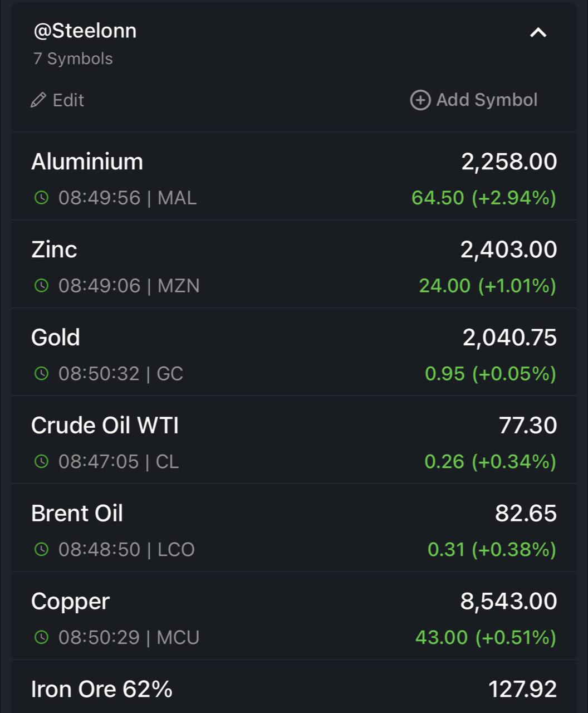Tap the Edit text button
Viewport: 588px width, 713px height.
(x=68, y=100)
